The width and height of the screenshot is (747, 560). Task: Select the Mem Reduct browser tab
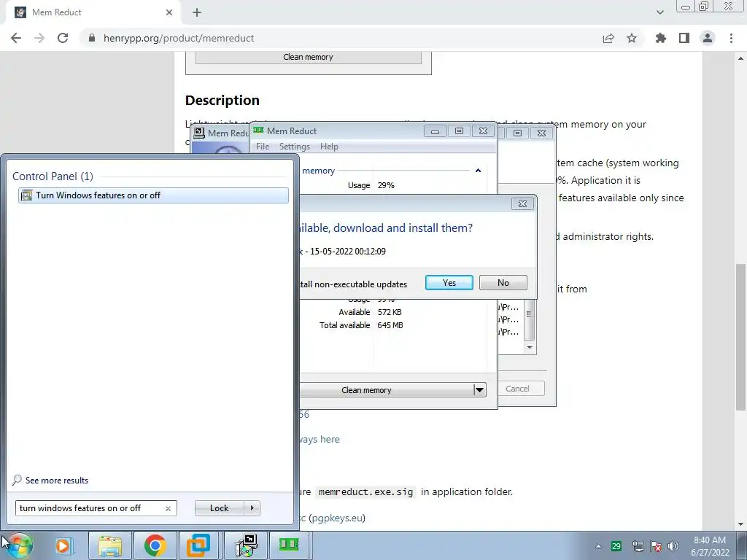93,12
